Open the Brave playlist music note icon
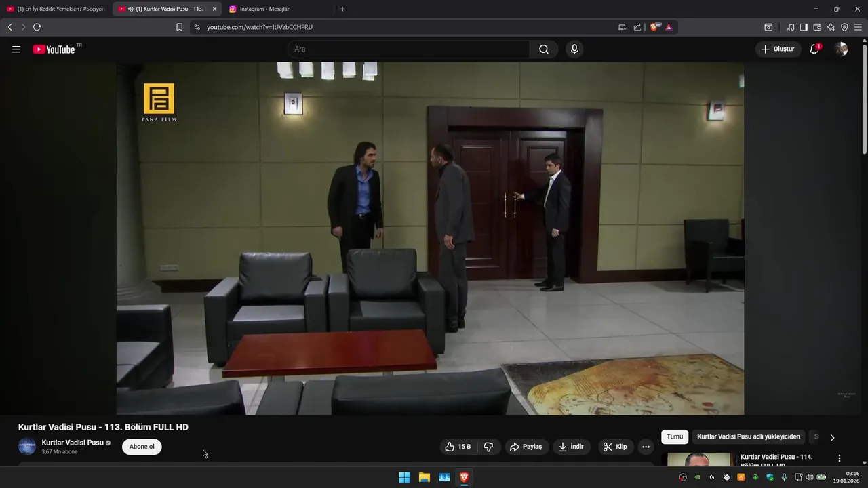 (x=790, y=27)
